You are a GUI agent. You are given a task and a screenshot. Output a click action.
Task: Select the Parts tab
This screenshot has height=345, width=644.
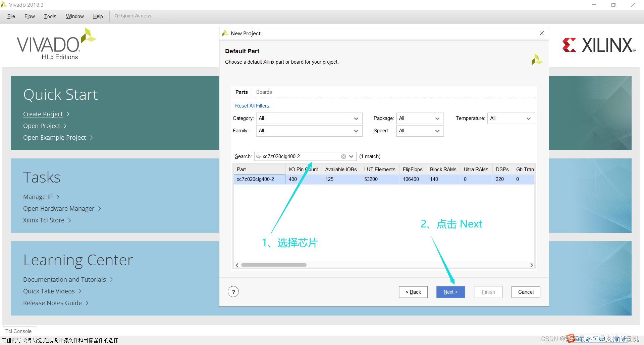(241, 92)
